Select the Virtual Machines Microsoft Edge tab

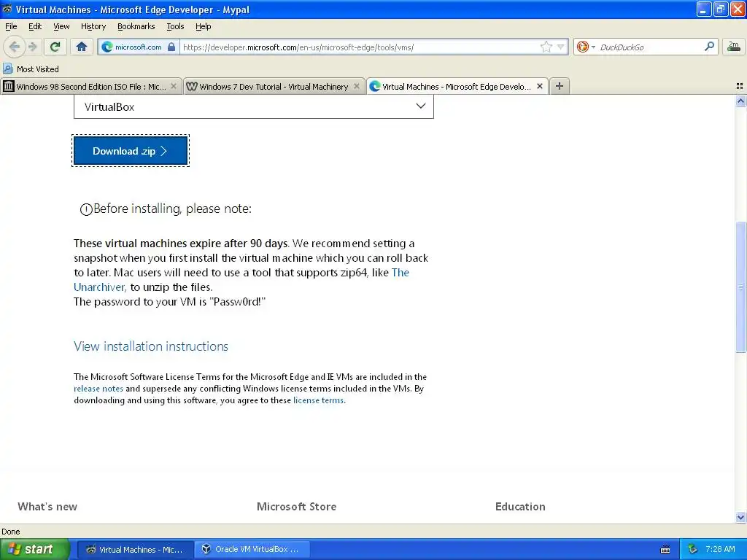click(x=450, y=86)
